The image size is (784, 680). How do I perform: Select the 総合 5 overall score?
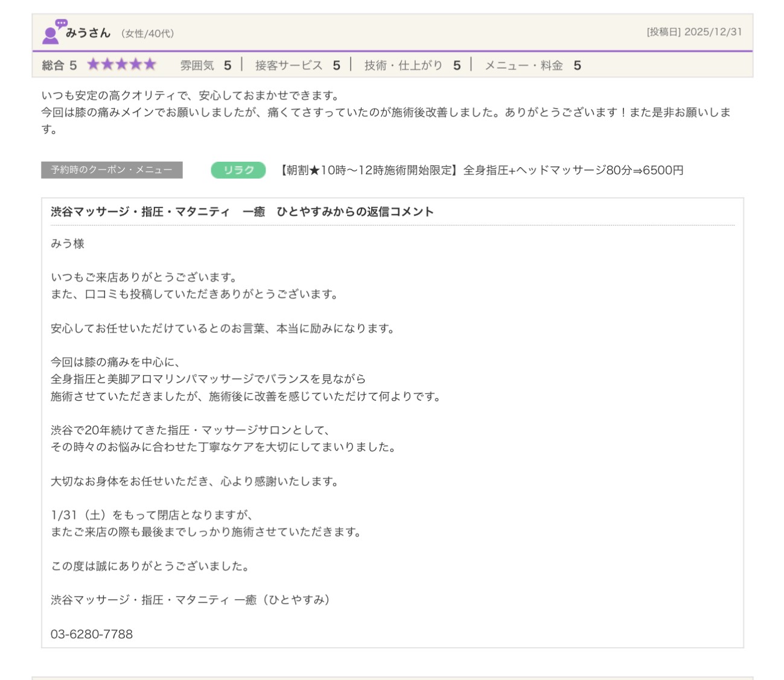click(59, 65)
